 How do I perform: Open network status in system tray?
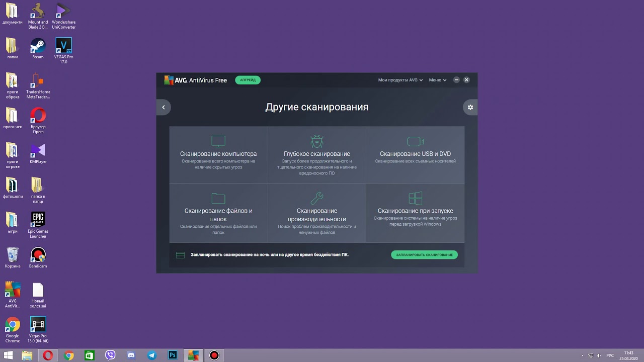point(590,355)
